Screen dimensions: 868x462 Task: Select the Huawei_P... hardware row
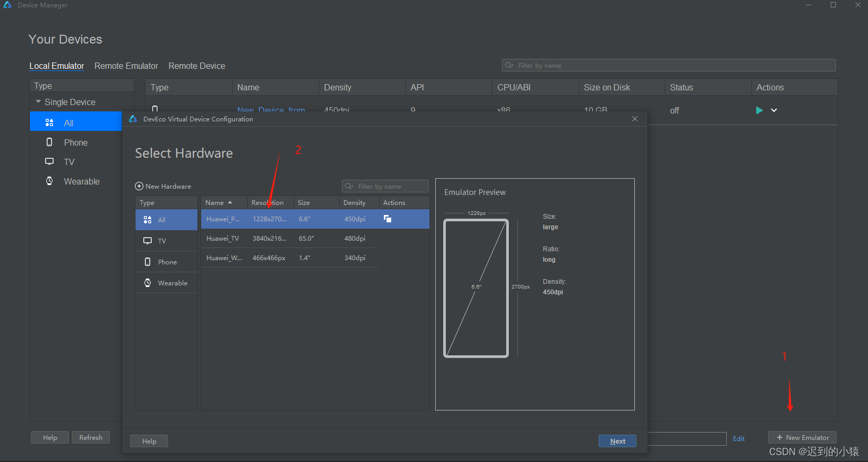pyautogui.click(x=315, y=219)
